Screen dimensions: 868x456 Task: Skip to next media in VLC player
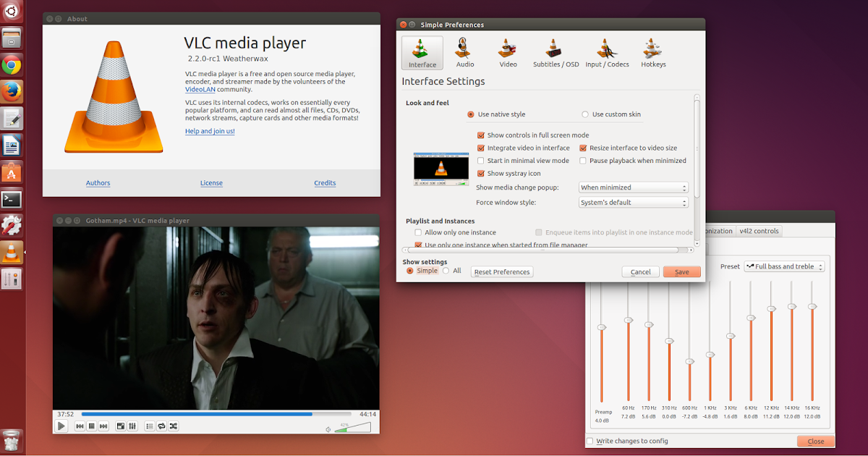(103, 426)
